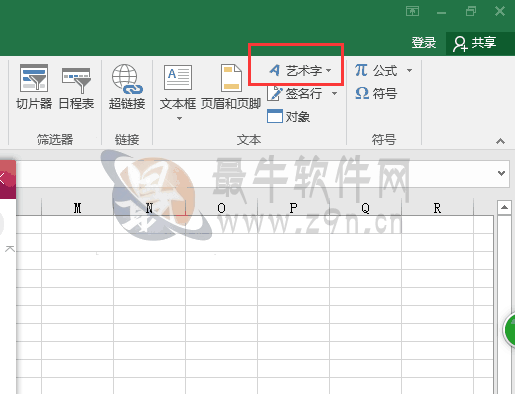The height and width of the screenshot is (394, 515).
Task: Insert a Timeline (日程表) filter
Action: [x=76, y=87]
